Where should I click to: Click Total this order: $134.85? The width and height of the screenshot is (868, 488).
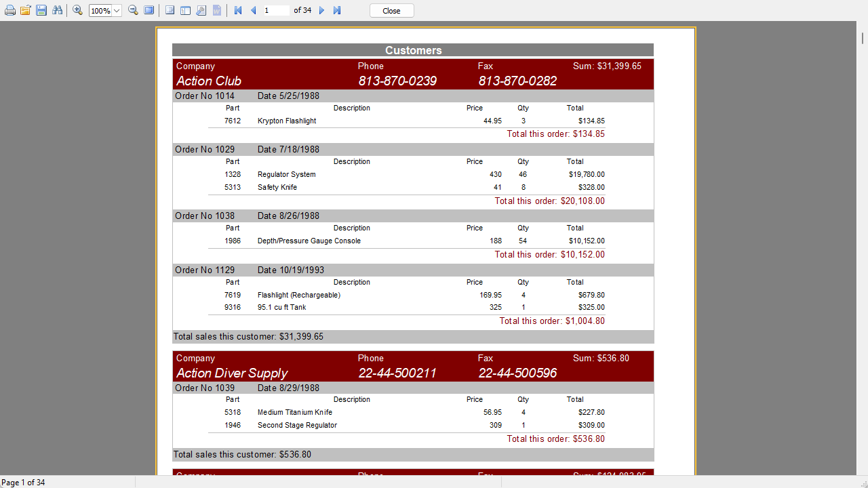(x=556, y=134)
